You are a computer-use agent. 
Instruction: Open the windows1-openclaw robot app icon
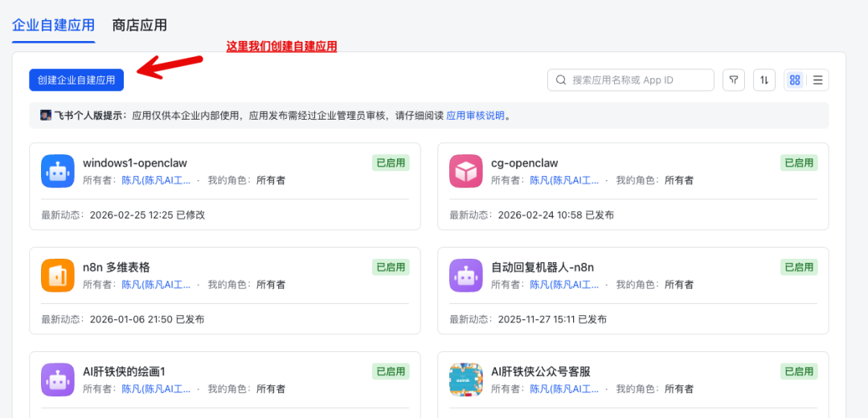(58, 171)
